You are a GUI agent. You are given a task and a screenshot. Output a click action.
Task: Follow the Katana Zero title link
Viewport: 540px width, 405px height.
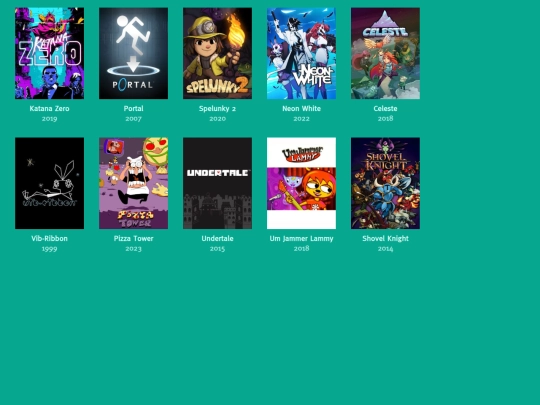[x=50, y=108]
